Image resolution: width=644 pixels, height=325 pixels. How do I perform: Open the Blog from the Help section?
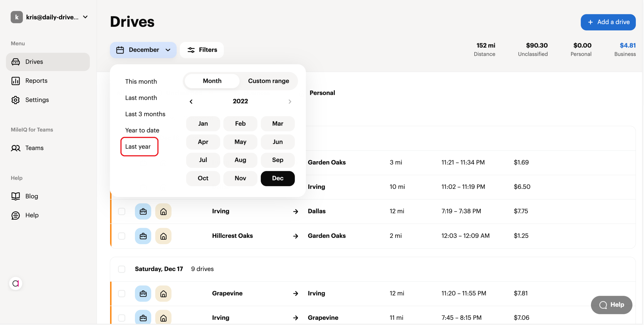click(31, 196)
